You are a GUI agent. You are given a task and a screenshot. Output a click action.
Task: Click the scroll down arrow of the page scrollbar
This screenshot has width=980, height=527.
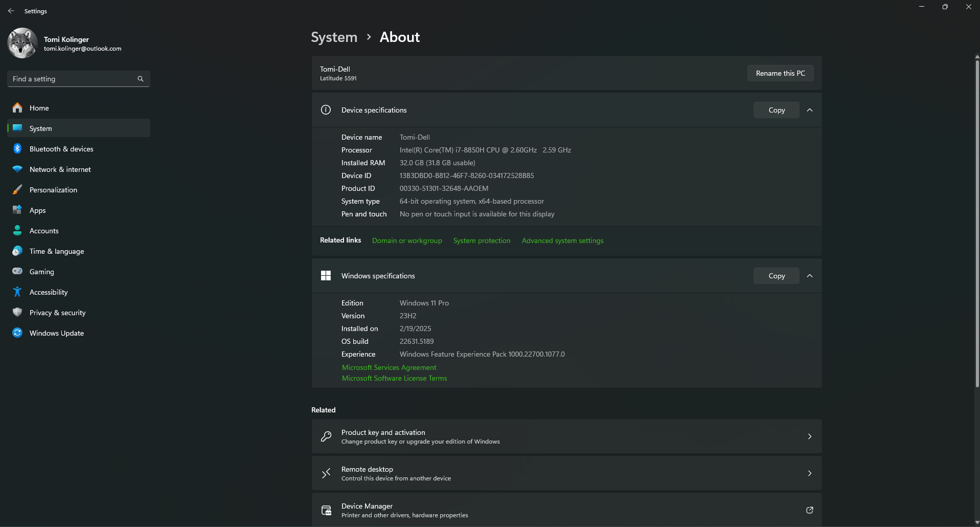[x=977, y=522]
